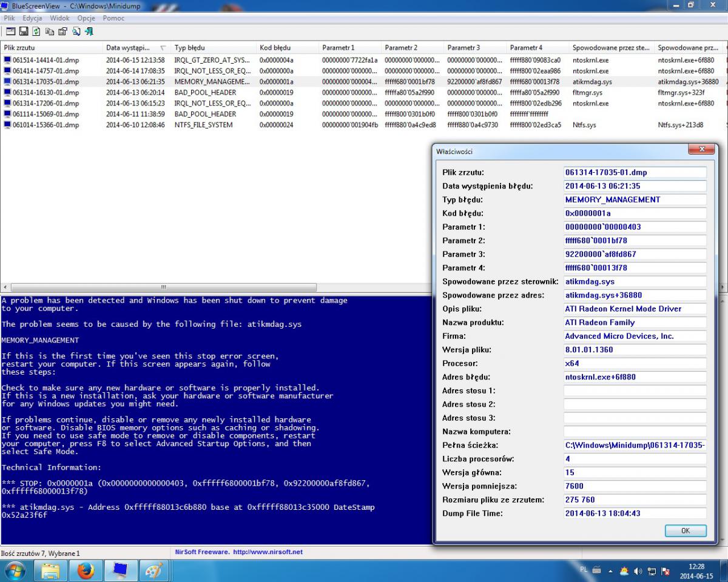Select the dump icon for 061014-15366-01.dmp

point(7,125)
